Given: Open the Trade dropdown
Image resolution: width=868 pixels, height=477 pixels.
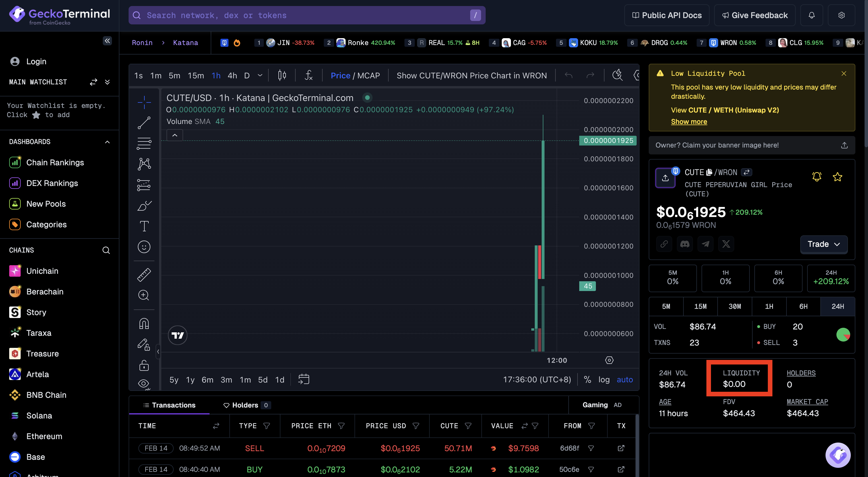Looking at the screenshot, I should (x=824, y=244).
